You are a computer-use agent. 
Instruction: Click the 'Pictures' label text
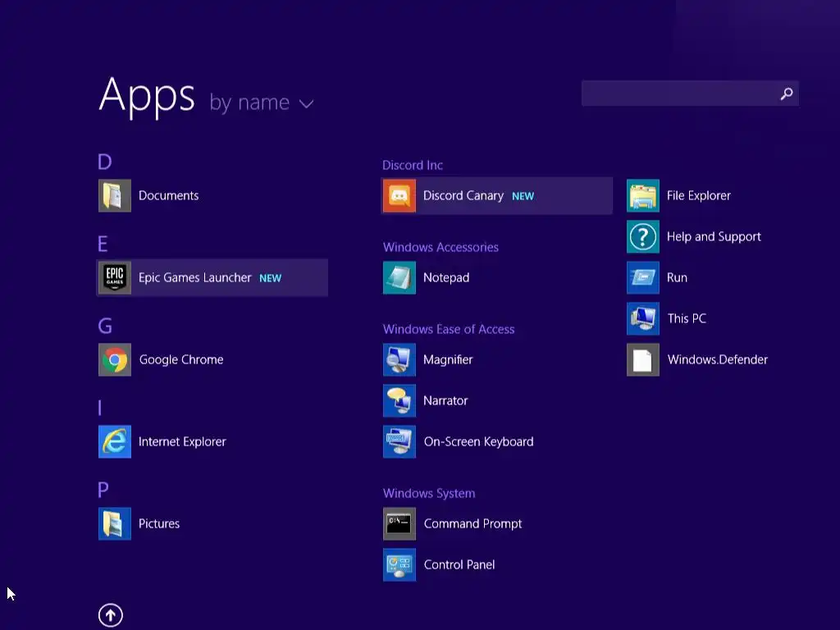158,523
